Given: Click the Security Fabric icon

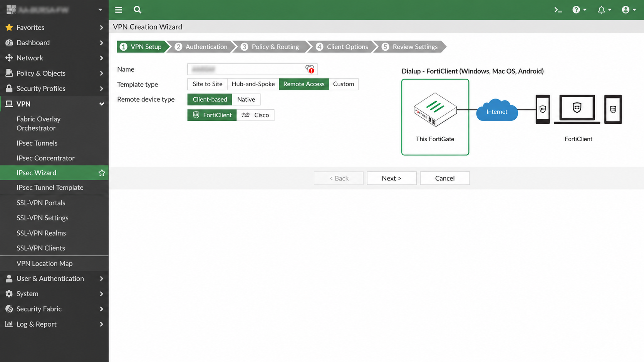Looking at the screenshot, I should point(9,309).
